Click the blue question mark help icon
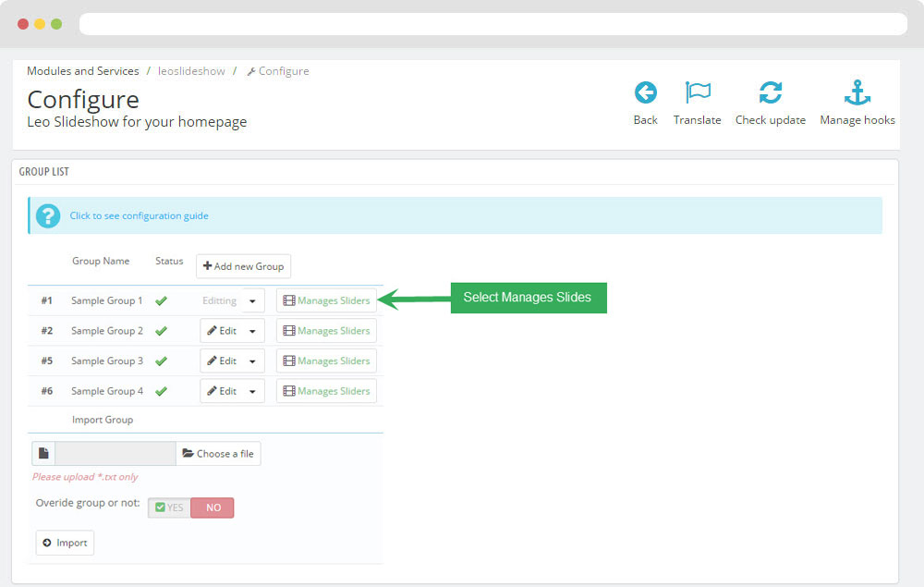The height and width of the screenshot is (587, 924). tap(48, 215)
